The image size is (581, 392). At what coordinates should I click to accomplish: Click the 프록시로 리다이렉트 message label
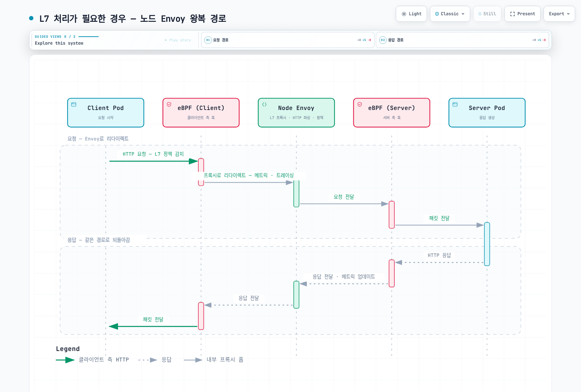tap(249, 175)
